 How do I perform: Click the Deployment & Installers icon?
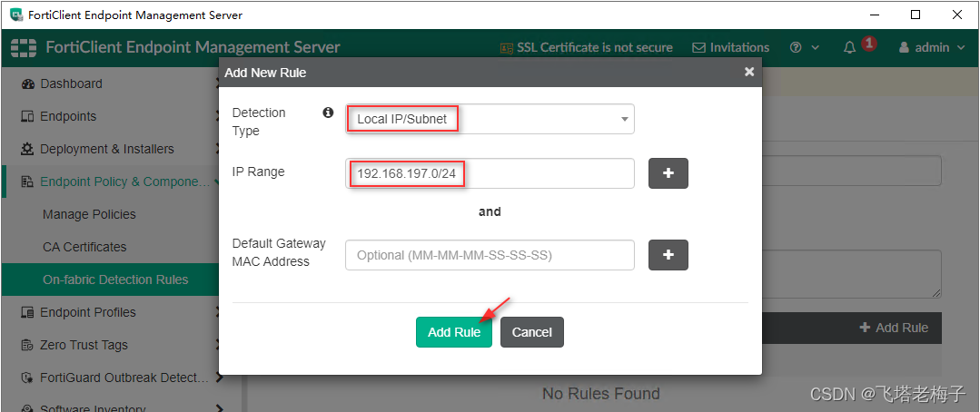(x=27, y=149)
